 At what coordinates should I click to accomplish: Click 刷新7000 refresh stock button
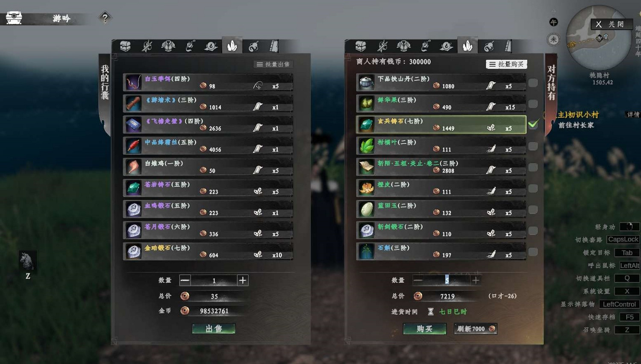click(476, 329)
